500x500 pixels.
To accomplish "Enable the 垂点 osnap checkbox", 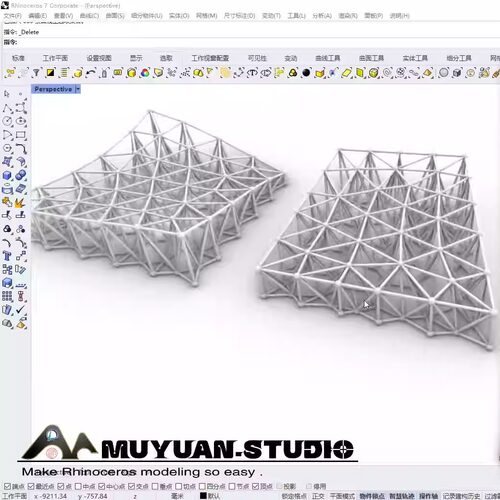I will tap(155, 486).
